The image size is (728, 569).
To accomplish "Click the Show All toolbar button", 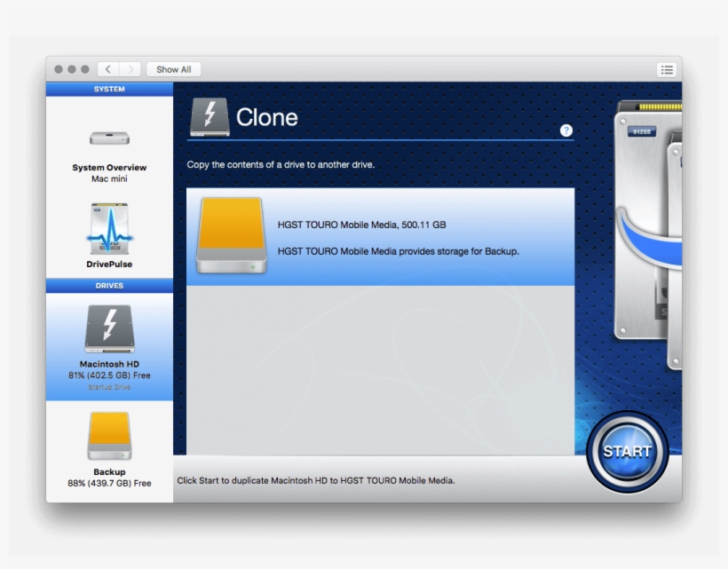I will tap(174, 68).
